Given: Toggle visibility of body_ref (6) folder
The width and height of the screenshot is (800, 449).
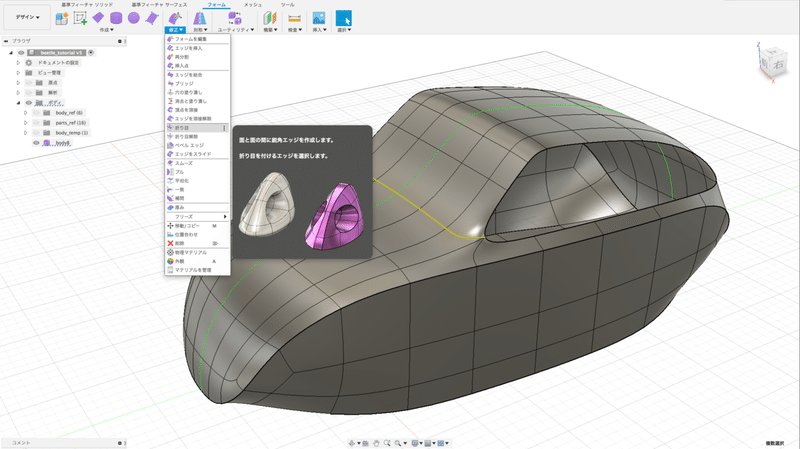Looking at the screenshot, I should [36, 112].
